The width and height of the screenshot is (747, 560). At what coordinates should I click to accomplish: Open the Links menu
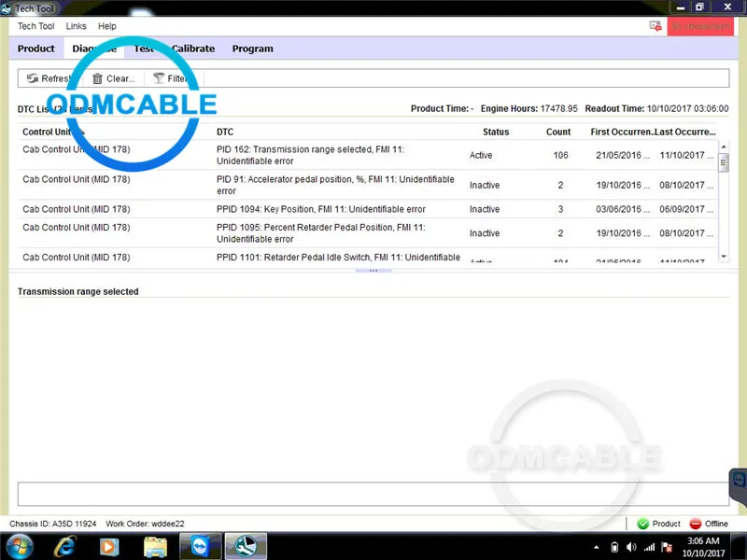click(x=77, y=26)
